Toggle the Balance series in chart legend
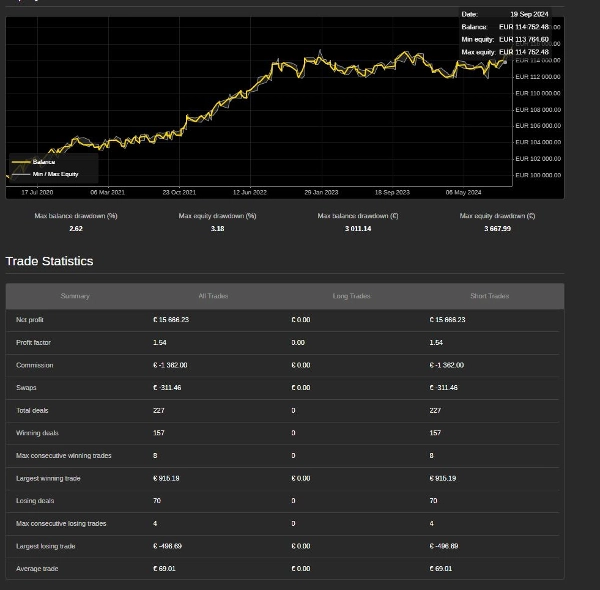This screenshot has height=590, width=600. tap(43, 162)
